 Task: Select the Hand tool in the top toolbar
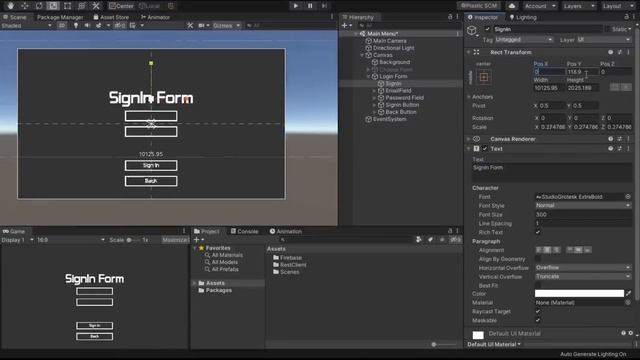(11, 6)
